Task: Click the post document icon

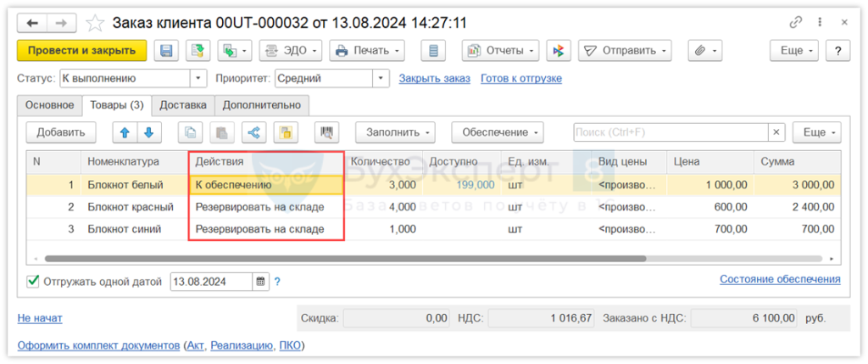Action: 198,51
